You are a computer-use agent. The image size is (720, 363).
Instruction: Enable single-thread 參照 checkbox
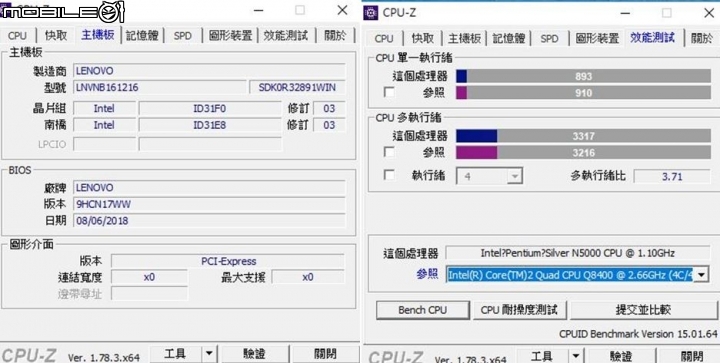[389, 93]
